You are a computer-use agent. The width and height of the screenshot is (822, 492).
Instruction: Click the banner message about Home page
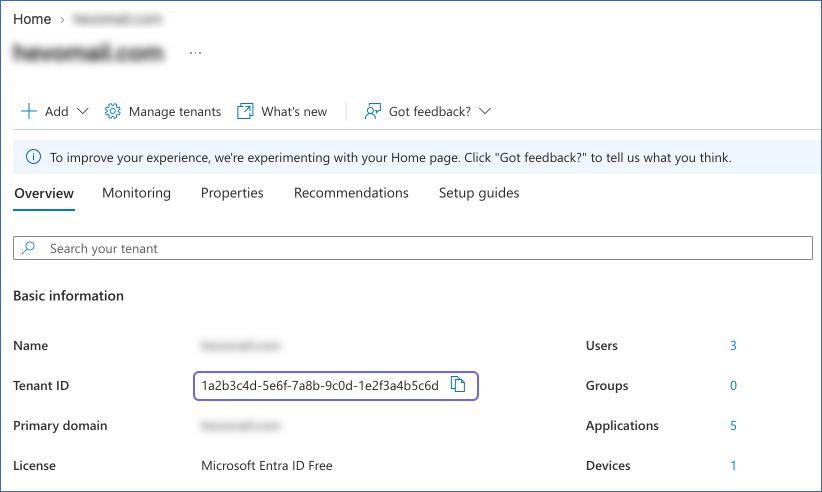[391, 158]
